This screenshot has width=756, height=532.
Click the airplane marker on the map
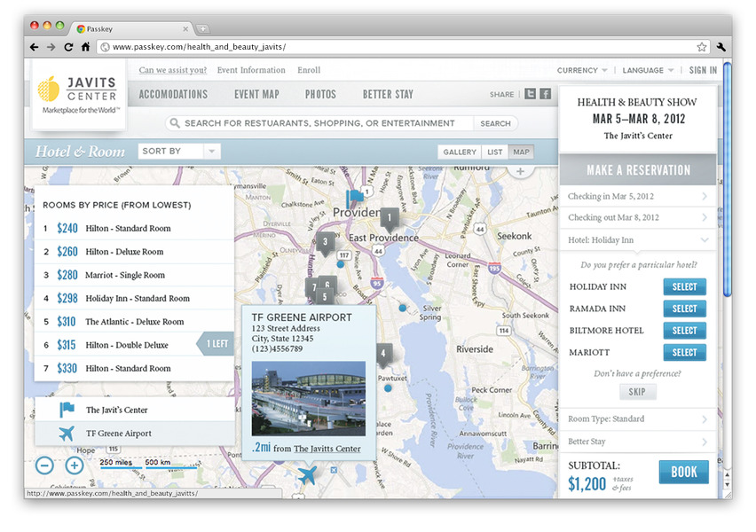point(308,474)
